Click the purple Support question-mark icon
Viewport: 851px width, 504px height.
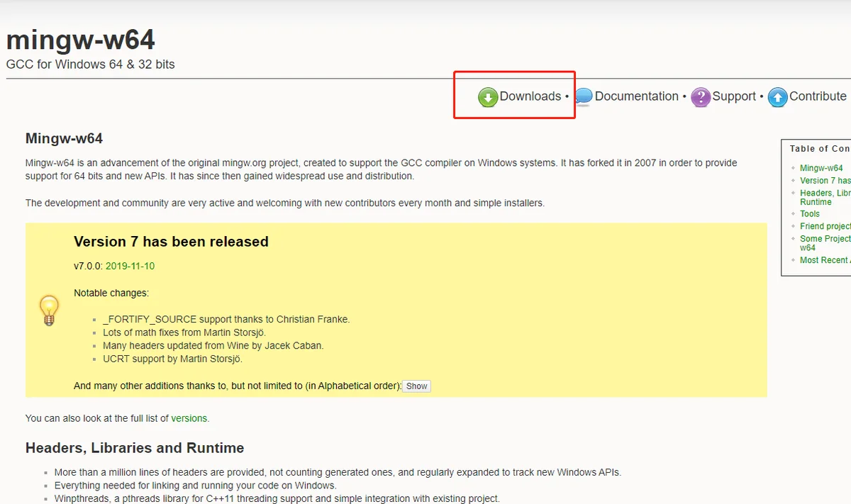click(x=701, y=97)
